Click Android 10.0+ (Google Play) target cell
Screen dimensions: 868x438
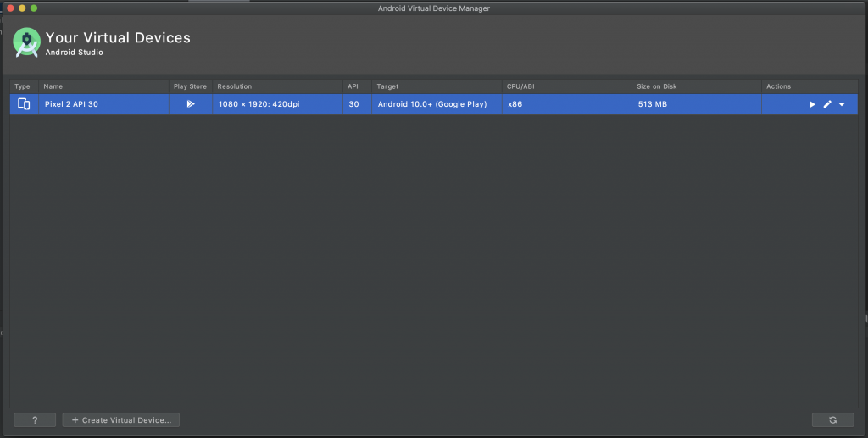point(437,104)
